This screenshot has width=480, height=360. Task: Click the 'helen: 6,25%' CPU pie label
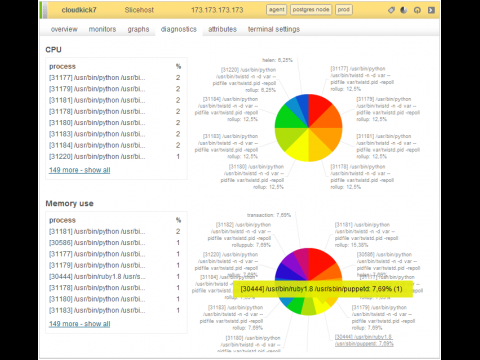pos(277,60)
